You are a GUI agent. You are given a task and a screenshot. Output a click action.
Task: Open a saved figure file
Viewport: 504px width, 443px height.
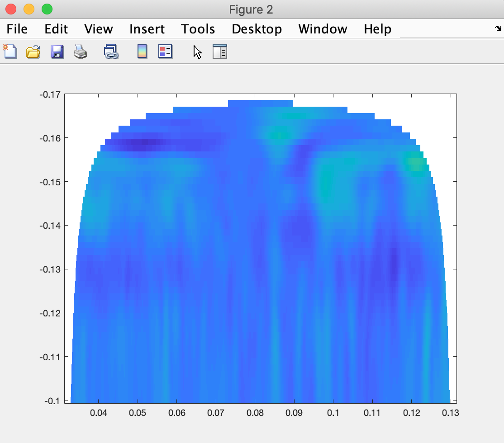tap(33, 52)
